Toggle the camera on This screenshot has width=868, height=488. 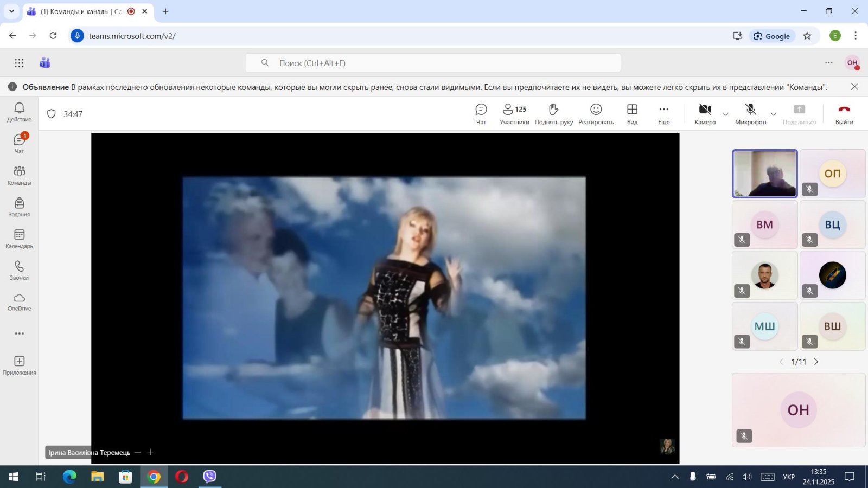pos(705,114)
